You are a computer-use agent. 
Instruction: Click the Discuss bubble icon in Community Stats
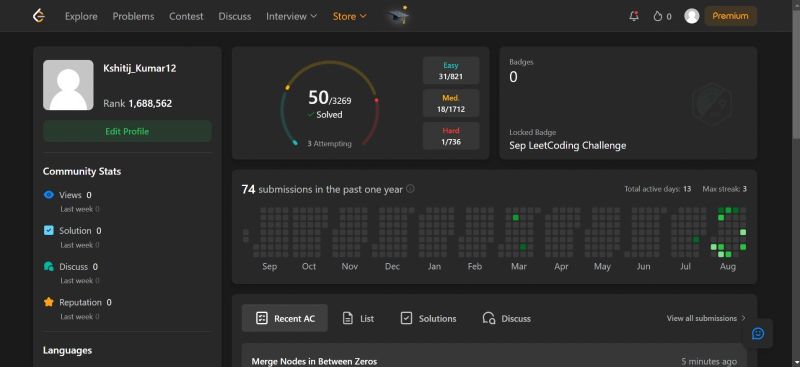click(x=48, y=266)
